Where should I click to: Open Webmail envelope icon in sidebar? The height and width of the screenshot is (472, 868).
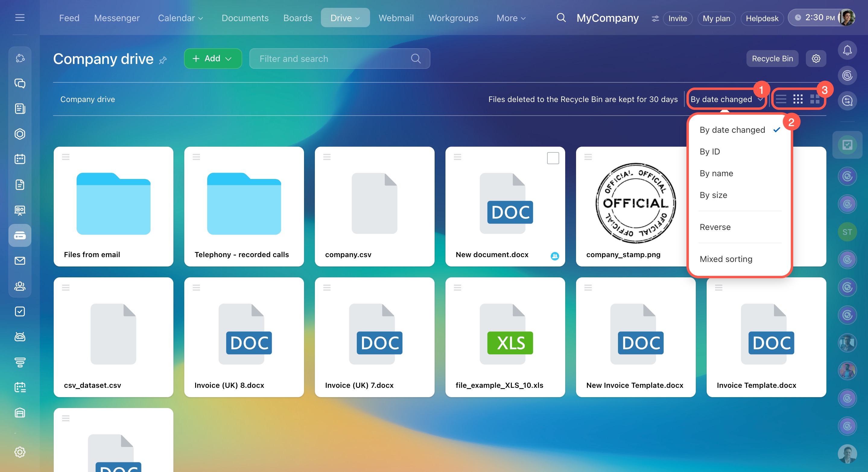20,261
